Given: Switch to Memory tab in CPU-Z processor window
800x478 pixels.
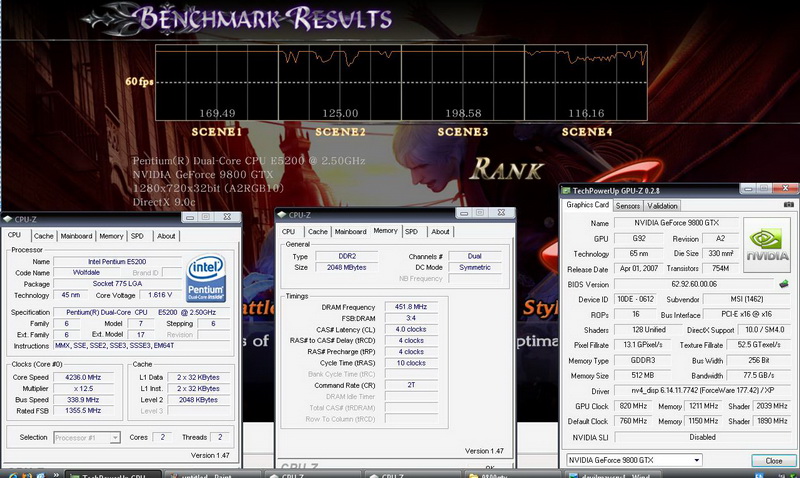Looking at the screenshot, I should pos(111,236).
